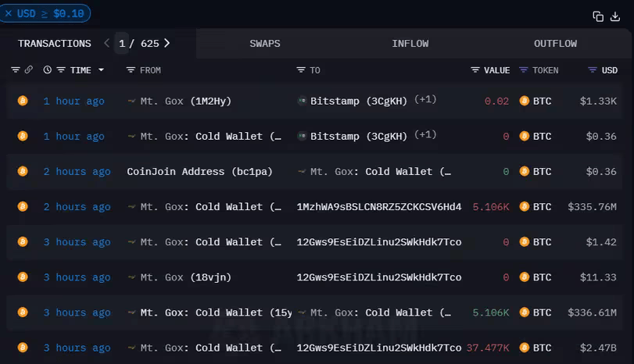
Task: Go to the next transactions page
Action: [x=167, y=44]
